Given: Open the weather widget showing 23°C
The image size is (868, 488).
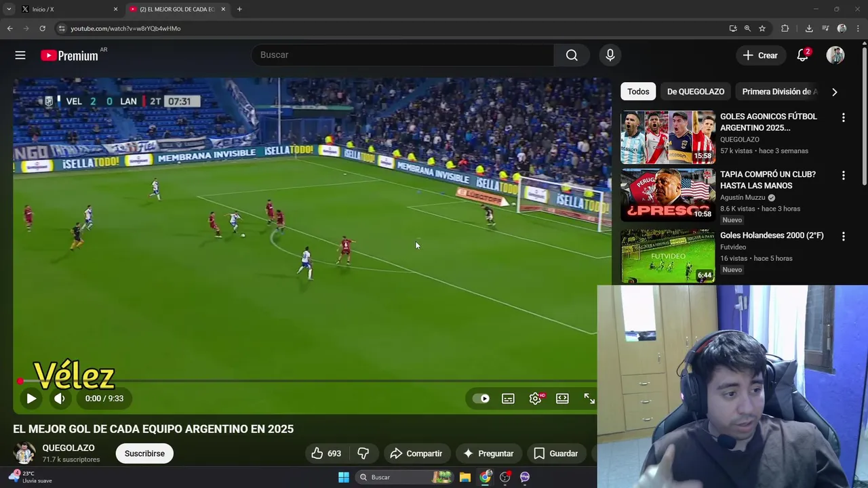Looking at the screenshot, I should [x=31, y=477].
